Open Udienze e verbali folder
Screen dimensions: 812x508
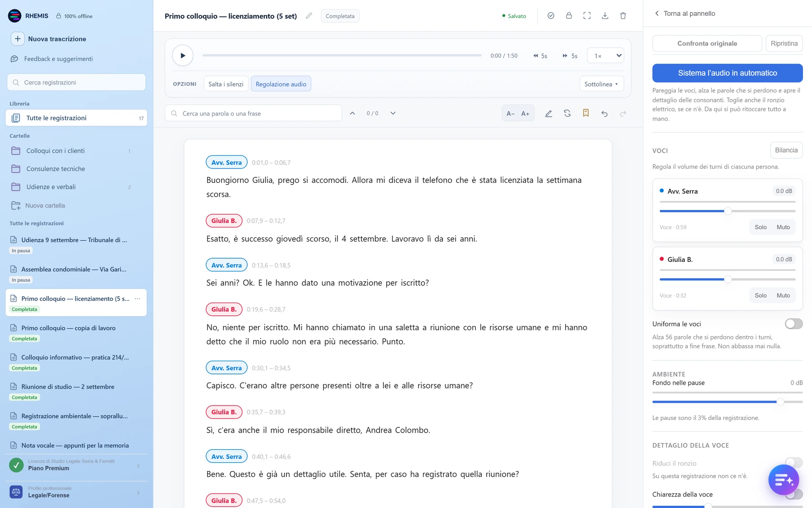pos(76,187)
